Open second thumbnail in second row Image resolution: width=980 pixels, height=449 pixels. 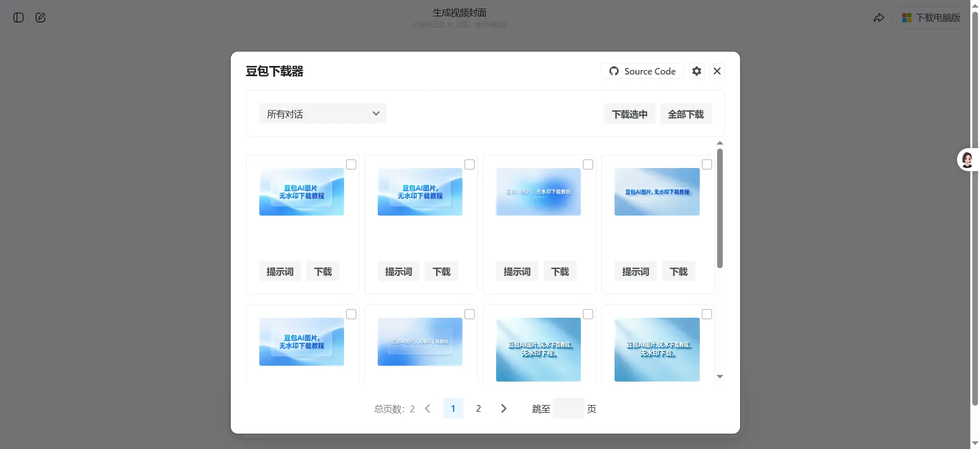420,342
